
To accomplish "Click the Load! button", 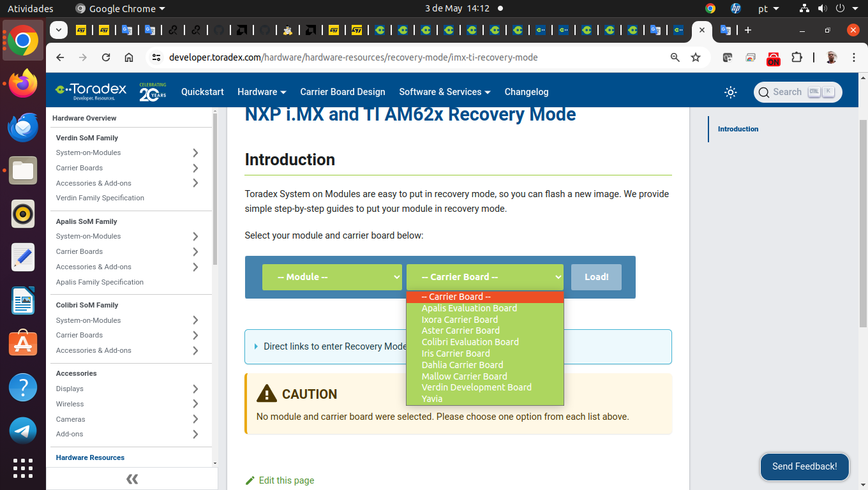I will click(596, 277).
